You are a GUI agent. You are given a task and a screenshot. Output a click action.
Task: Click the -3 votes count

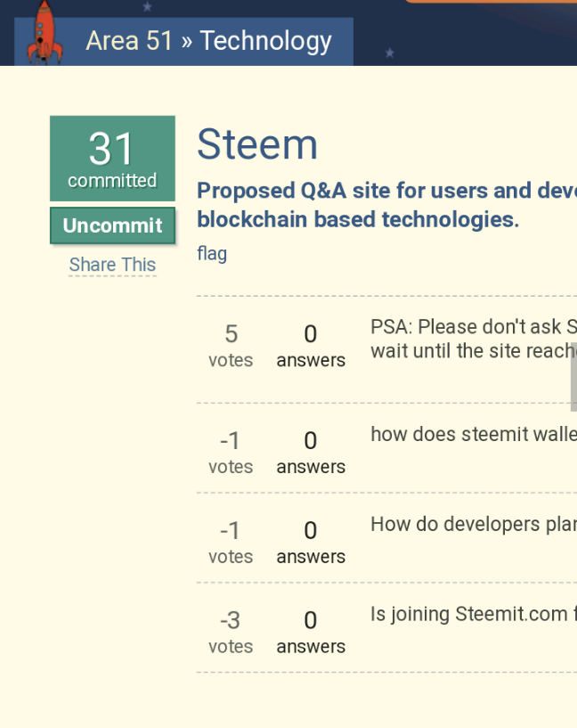tap(231, 632)
